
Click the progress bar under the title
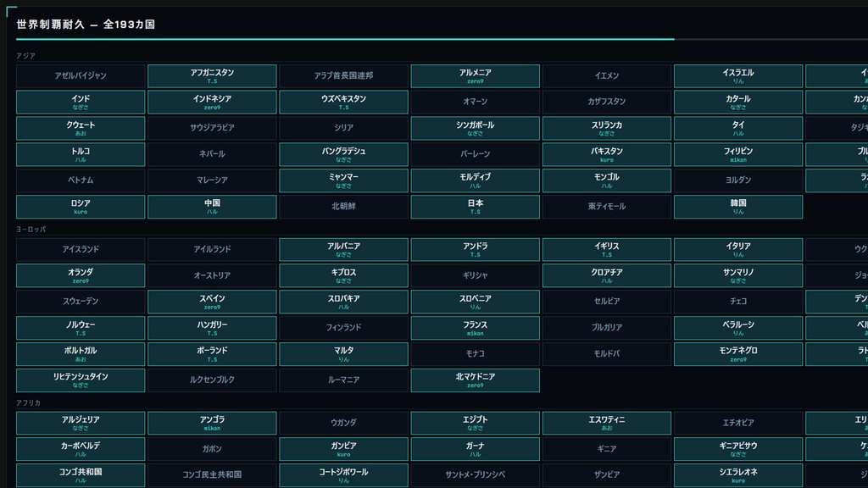tap(442, 39)
